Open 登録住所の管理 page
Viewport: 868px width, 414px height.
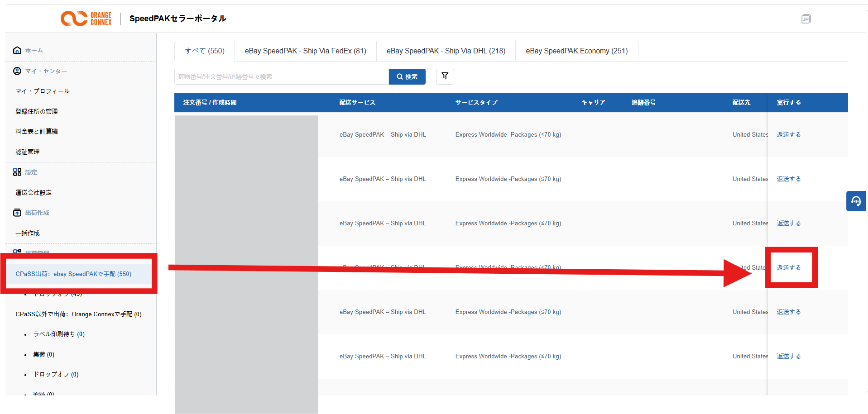point(37,111)
